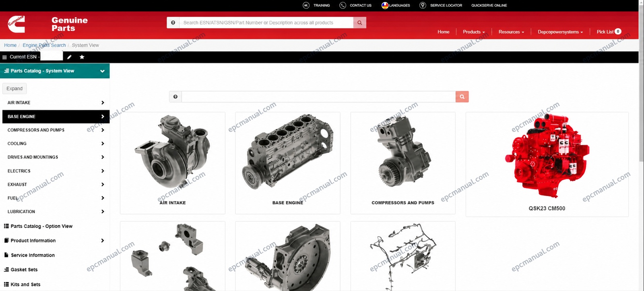Click the Languages flag icon
This screenshot has height=291, width=644.
click(385, 5)
